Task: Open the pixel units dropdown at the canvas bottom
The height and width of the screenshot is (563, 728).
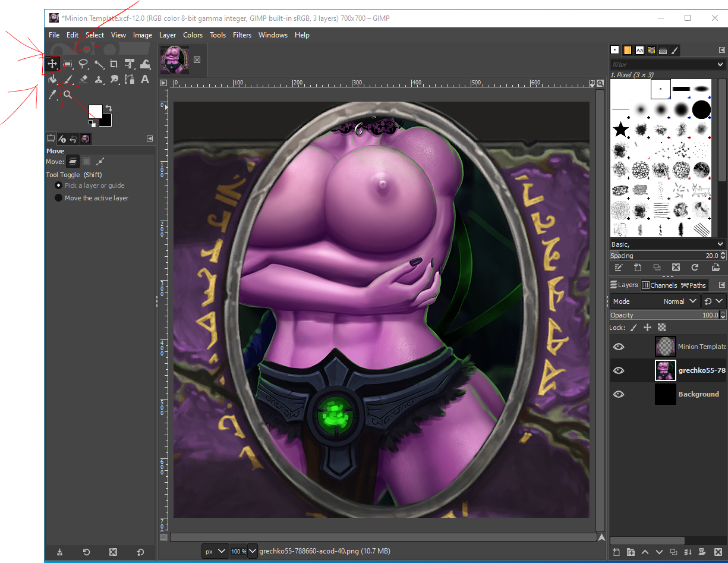Action: (x=215, y=551)
